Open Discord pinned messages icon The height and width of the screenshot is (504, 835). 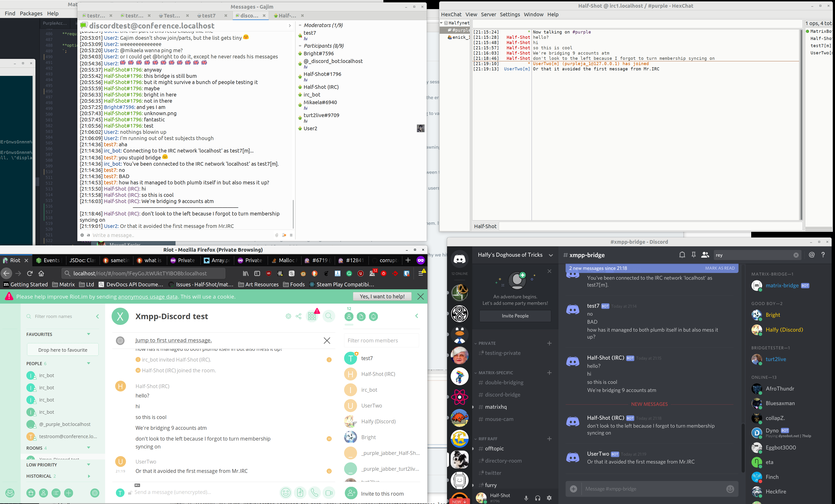pyautogui.click(x=693, y=255)
